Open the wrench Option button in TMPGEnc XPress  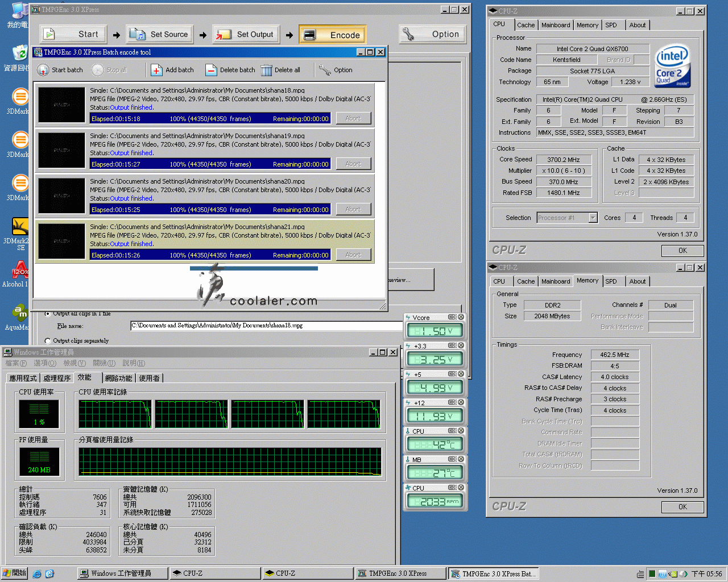[x=433, y=34]
